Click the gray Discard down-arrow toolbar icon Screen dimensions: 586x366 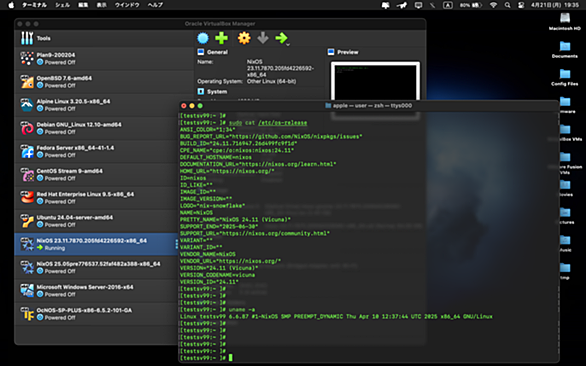263,38
